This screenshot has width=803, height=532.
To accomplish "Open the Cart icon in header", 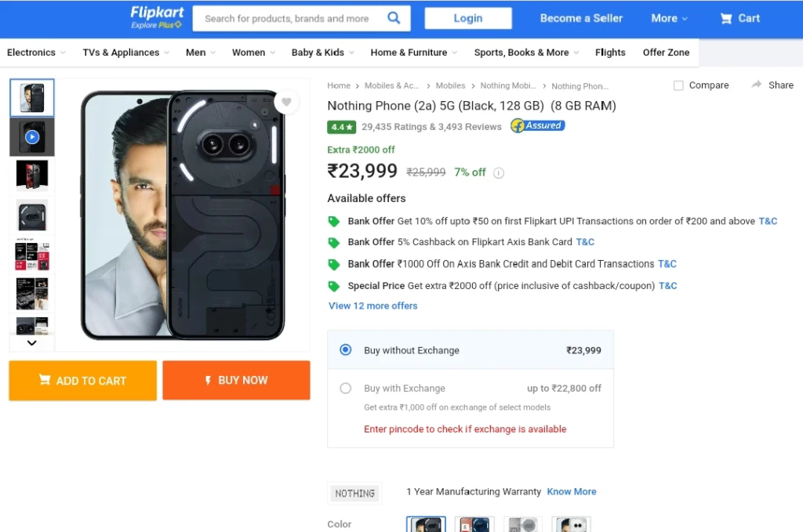I will pos(725,19).
